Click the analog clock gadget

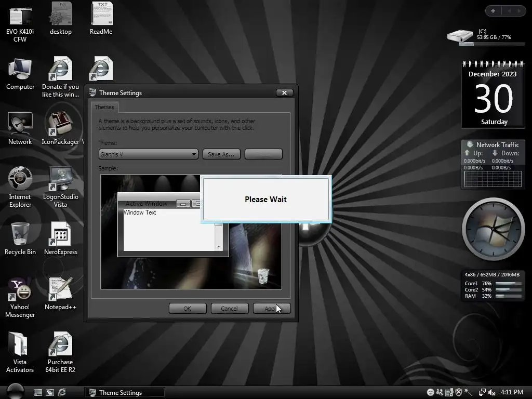pyautogui.click(x=493, y=229)
